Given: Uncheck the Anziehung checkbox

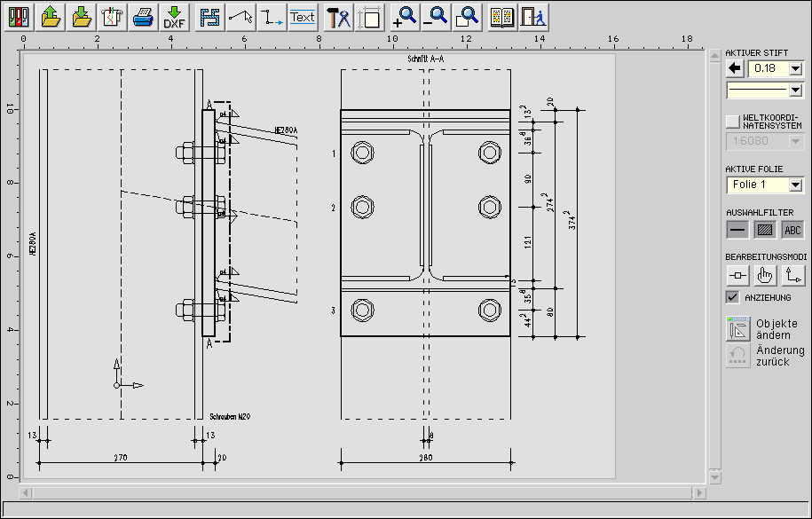Looking at the screenshot, I should pos(732,297).
